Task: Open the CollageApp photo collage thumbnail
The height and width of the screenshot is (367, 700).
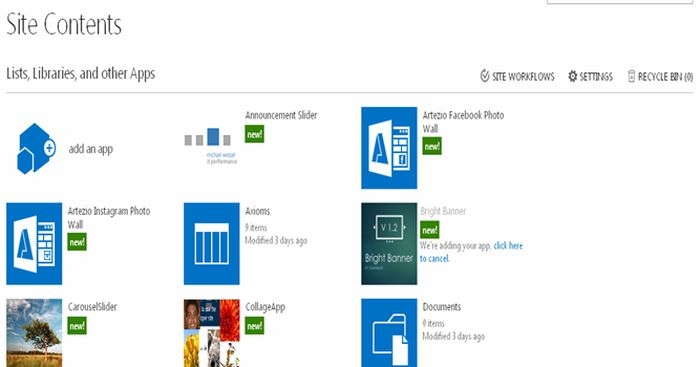Action: click(x=212, y=333)
